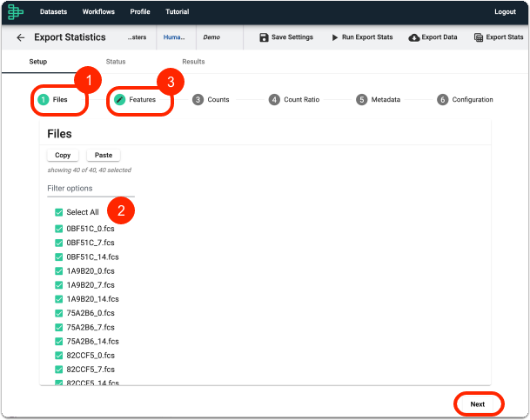Click the Run Export Stats play icon
The height and width of the screenshot is (420, 530).
(335, 37)
